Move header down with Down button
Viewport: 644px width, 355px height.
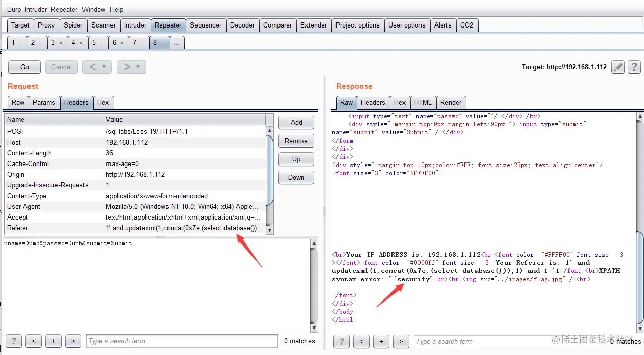[x=296, y=177]
